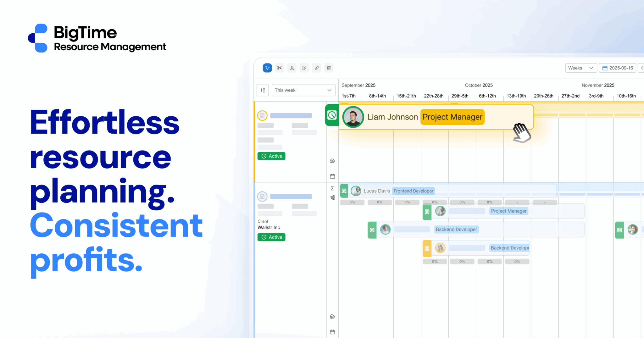Click first 0% utilization bar under Lucas Davis

pyautogui.click(x=352, y=202)
